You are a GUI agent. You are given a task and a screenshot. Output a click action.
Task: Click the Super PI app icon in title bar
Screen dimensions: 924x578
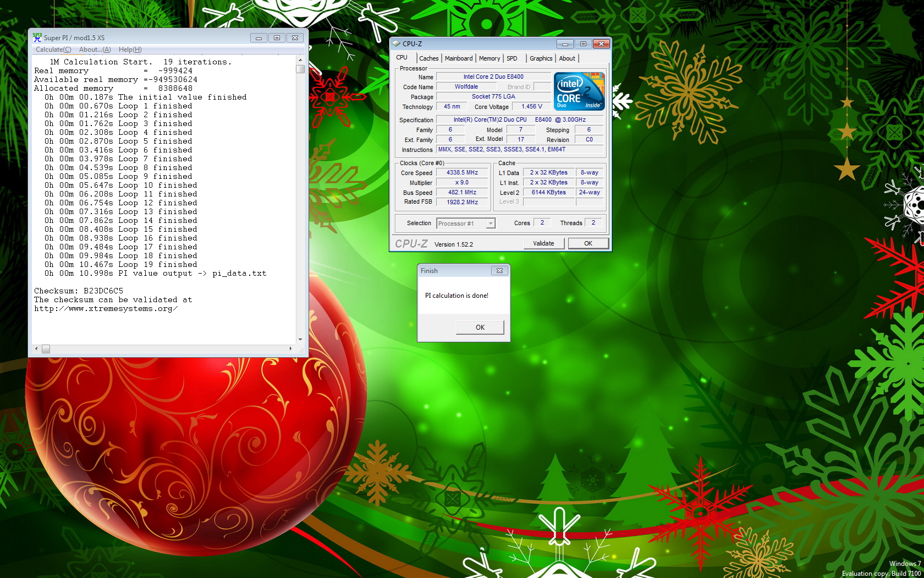pos(37,37)
